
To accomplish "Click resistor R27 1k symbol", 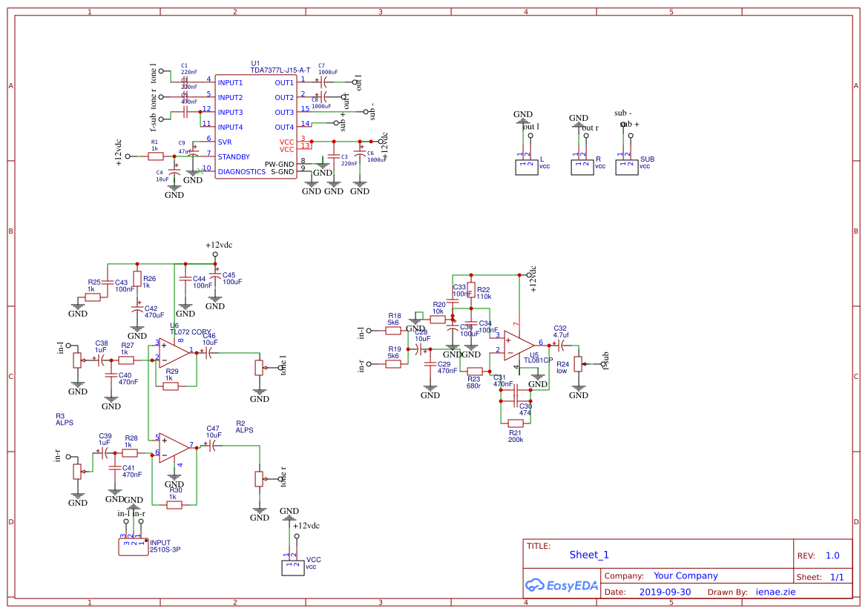I will click(x=126, y=360).
